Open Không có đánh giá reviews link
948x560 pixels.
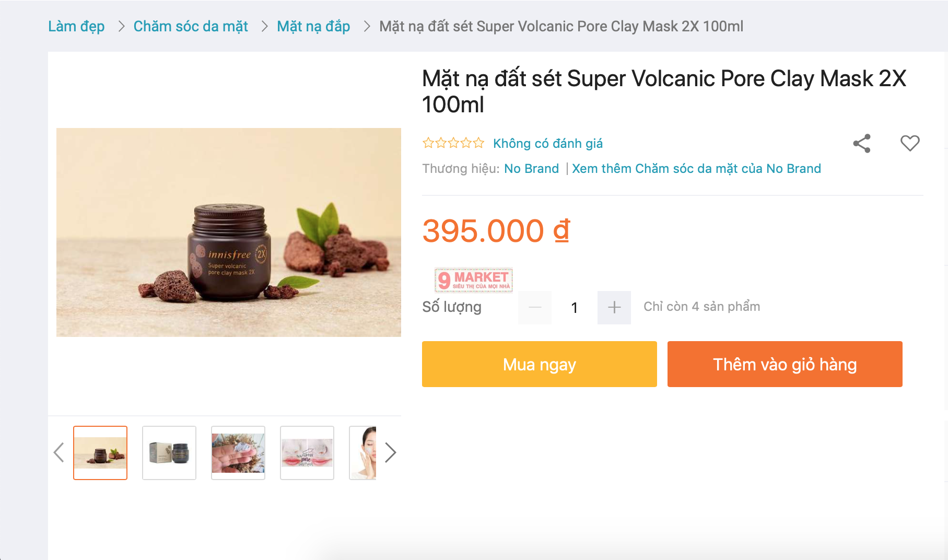point(548,144)
